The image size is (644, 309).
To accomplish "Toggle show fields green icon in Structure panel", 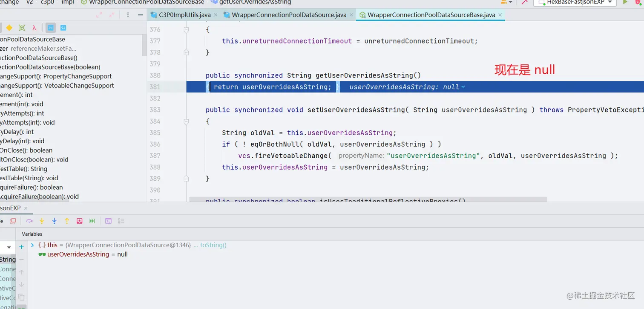I will [22, 28].
